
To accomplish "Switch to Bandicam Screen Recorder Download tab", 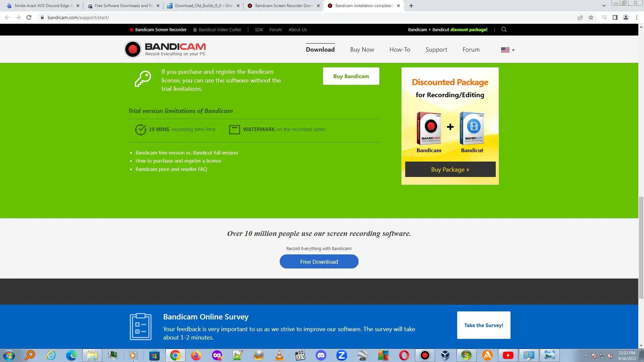I will (x=283, y=6).
